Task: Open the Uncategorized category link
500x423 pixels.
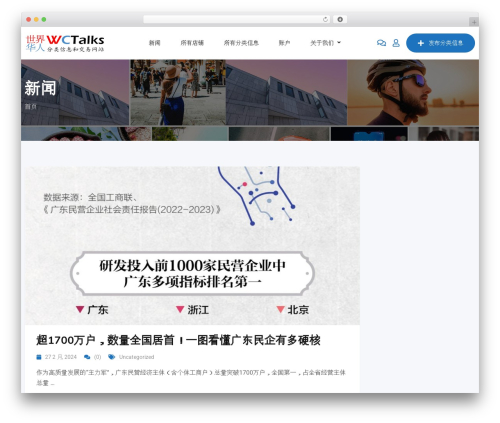Action: coord(136,357)
